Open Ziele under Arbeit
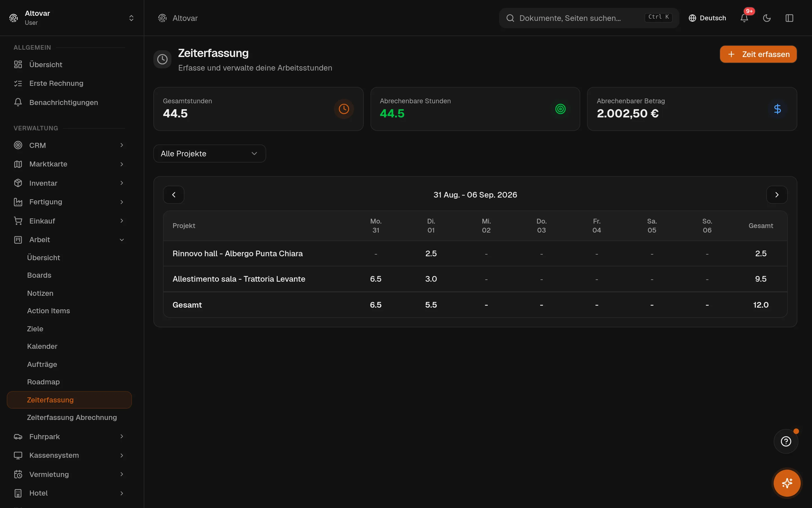The image size is (812, 508). pyautogui.click(x=35, y=329)
